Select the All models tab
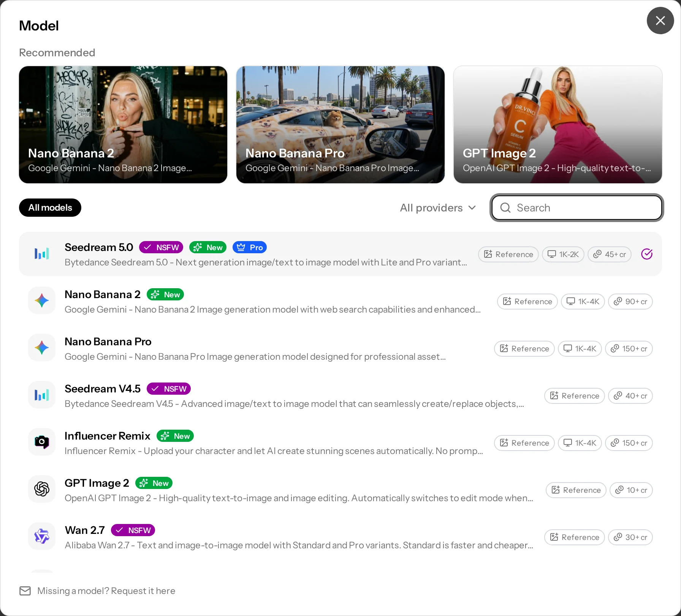 (x=50, y=208)
